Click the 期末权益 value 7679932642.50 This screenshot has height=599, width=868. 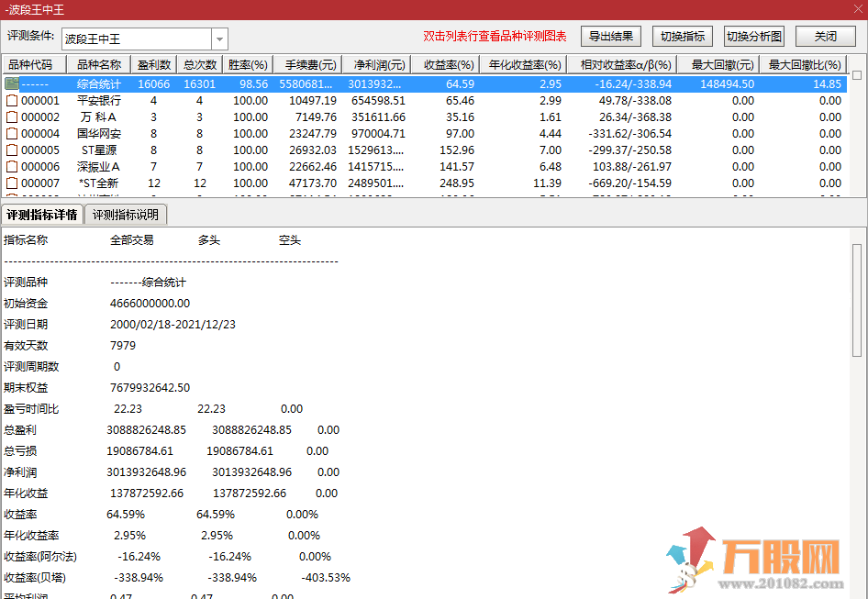tap(150, 387)
